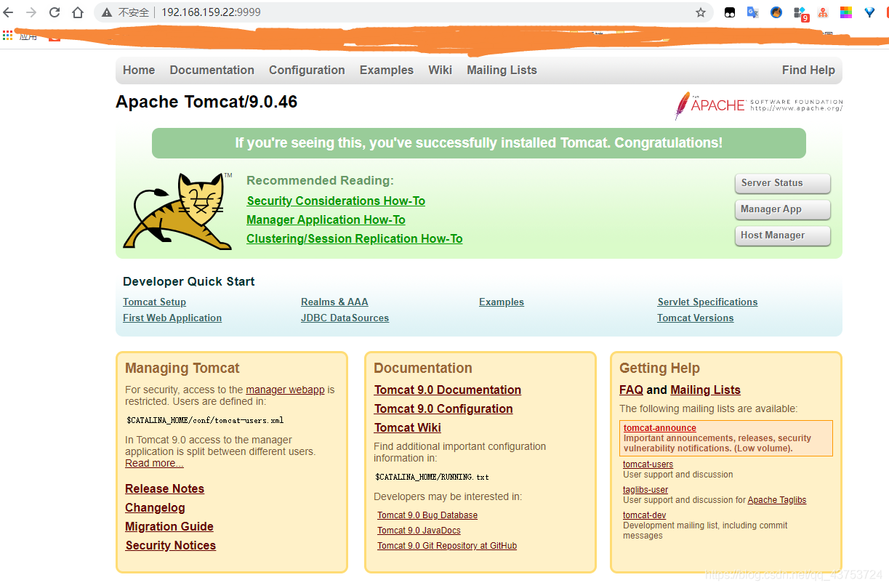Click the red sitemap extension icon
Image resolution: width=889 pixels, height=588 pixels.
(x=823, y=12)
